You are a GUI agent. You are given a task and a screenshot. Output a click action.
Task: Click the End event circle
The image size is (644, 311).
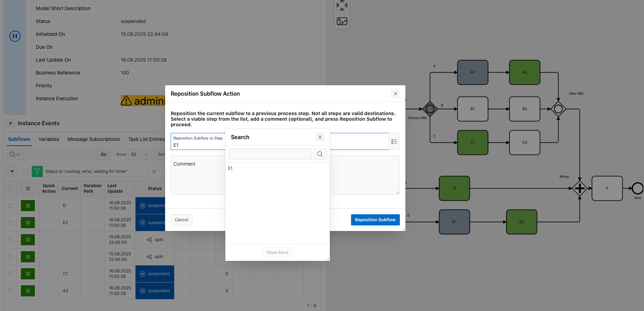[x=637, y=188]
